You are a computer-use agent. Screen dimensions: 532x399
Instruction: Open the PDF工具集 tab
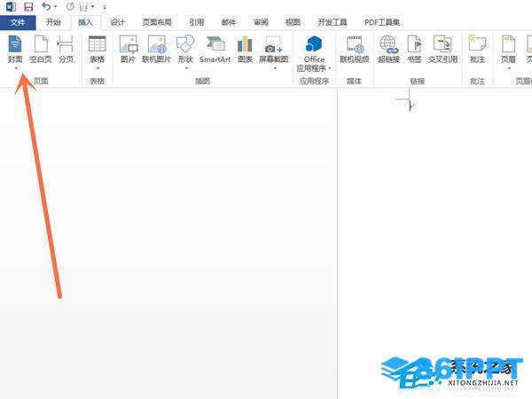[382, 22]
